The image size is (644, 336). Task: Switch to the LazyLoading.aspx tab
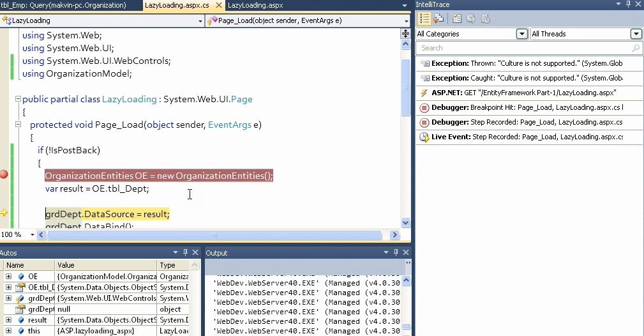pos(255,5)
